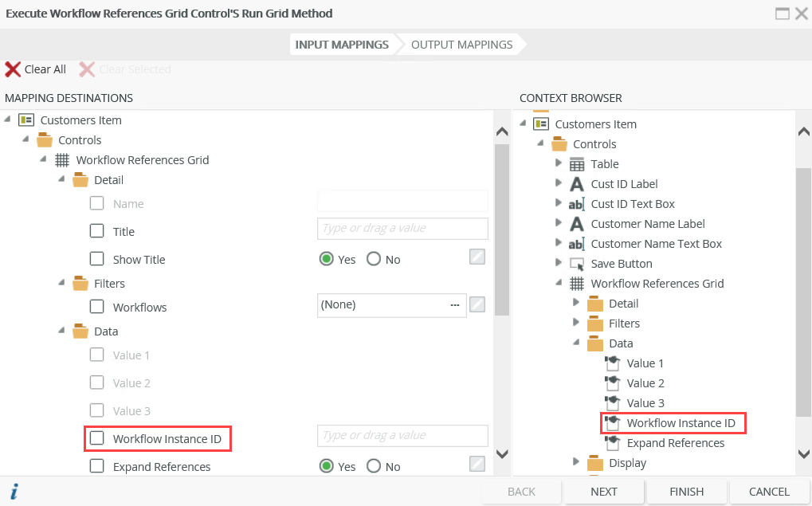The width and height of the screenshot is (812, 506).
Task: Check the Workflow Instance ID mapping checkbox
Action: tap(96, 438)
